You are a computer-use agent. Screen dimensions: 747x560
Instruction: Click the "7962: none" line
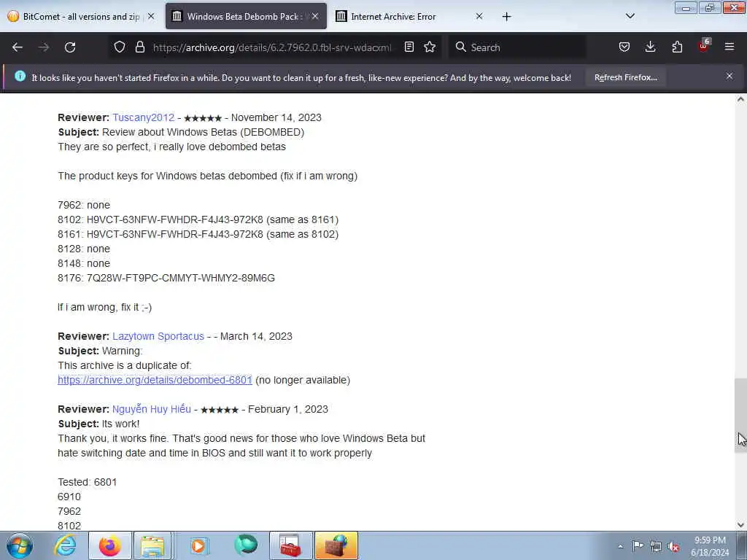(84, 205)
